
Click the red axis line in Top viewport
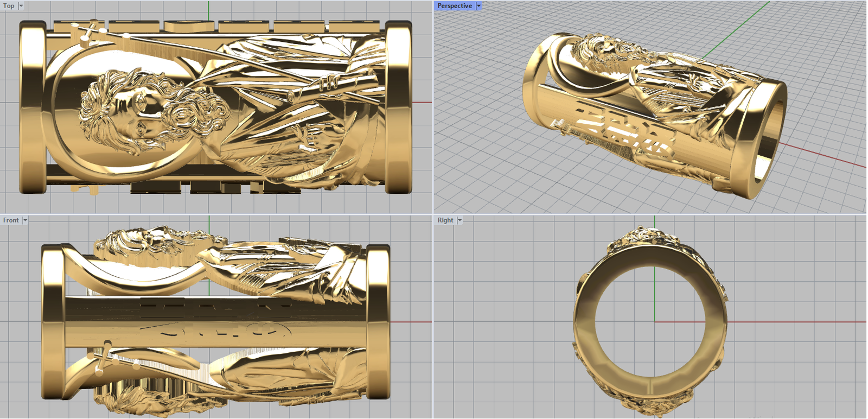[422, 102]
